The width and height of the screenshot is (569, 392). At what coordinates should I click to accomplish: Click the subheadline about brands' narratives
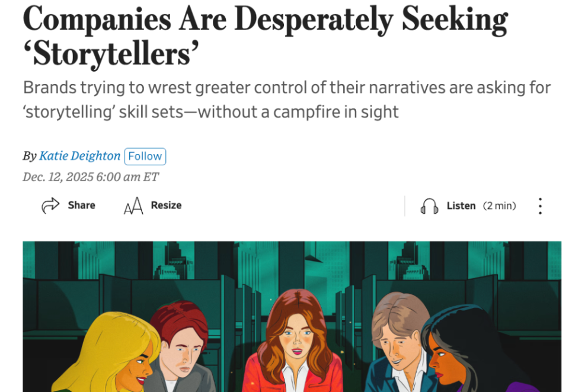[x=286, y=99]
